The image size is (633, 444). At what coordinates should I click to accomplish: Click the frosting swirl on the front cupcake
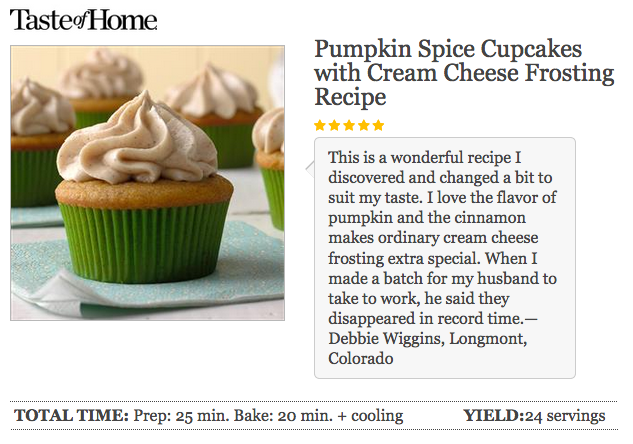click(x=137, y=143)
